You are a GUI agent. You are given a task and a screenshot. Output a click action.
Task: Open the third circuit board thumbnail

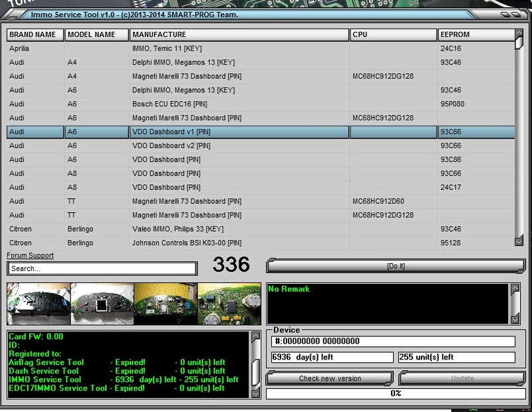click(166, 304)
